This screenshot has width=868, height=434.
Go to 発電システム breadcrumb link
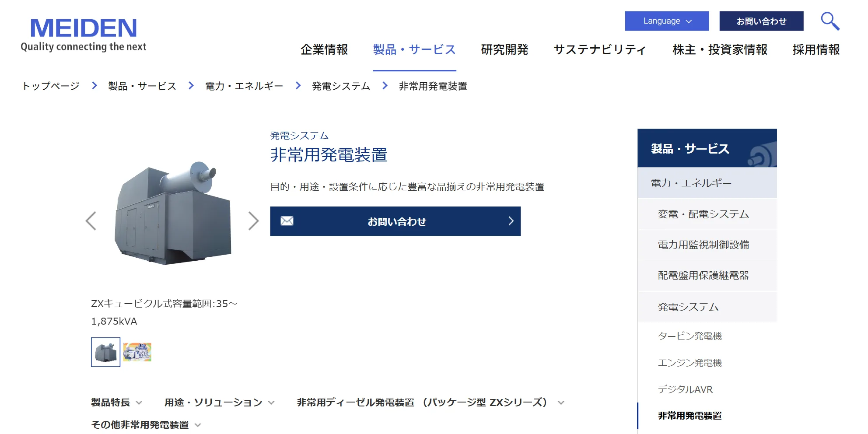coord(341,86)
